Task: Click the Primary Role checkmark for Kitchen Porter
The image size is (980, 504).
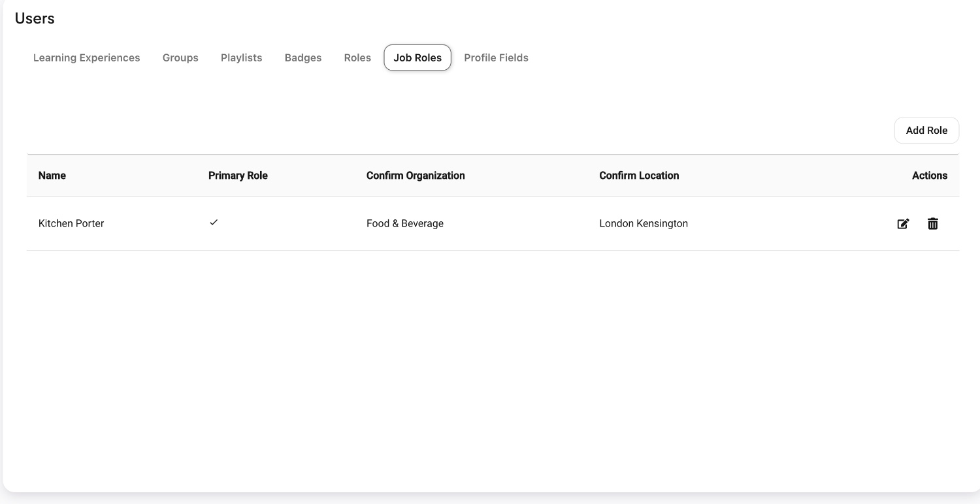Action: tap(214, 223)
